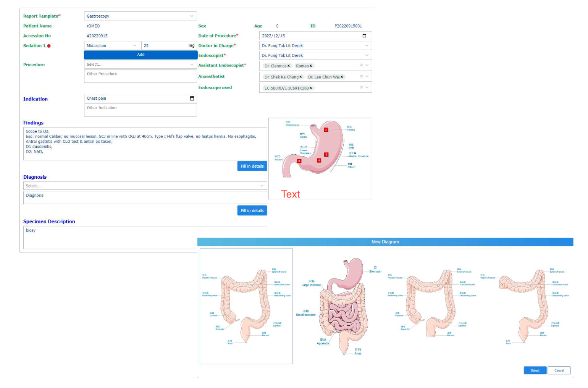Screen dimensions: 588x388
Task: Remove Sedation 1 with red minus icon
Action: click(x=49, y=46)
